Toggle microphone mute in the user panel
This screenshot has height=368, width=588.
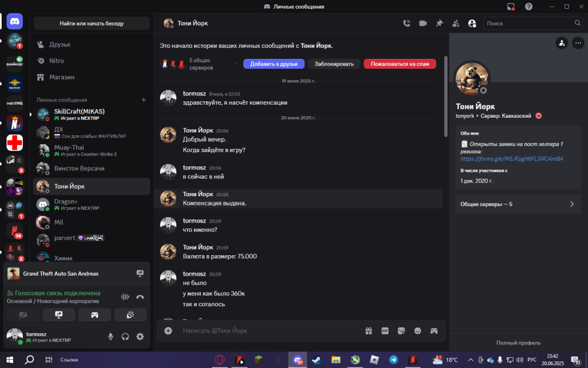tap(111, 337)
